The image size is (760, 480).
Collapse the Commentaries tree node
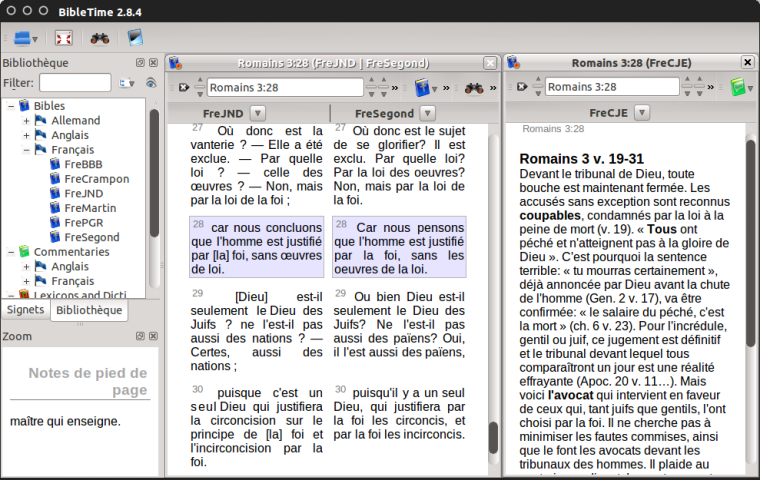pyautogui.click(x=11, y=252)
